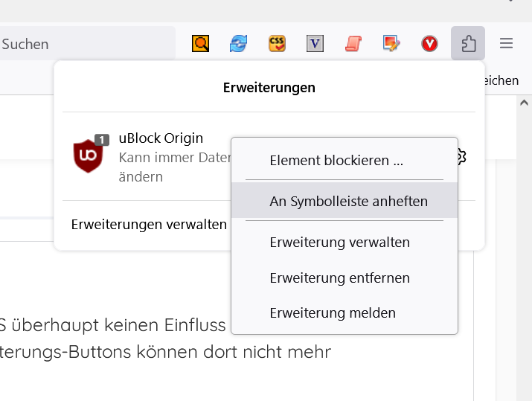Click the orange magnifier extension icon
The height and width of the screenshot is (401, 532).
(x=201, y=44)
